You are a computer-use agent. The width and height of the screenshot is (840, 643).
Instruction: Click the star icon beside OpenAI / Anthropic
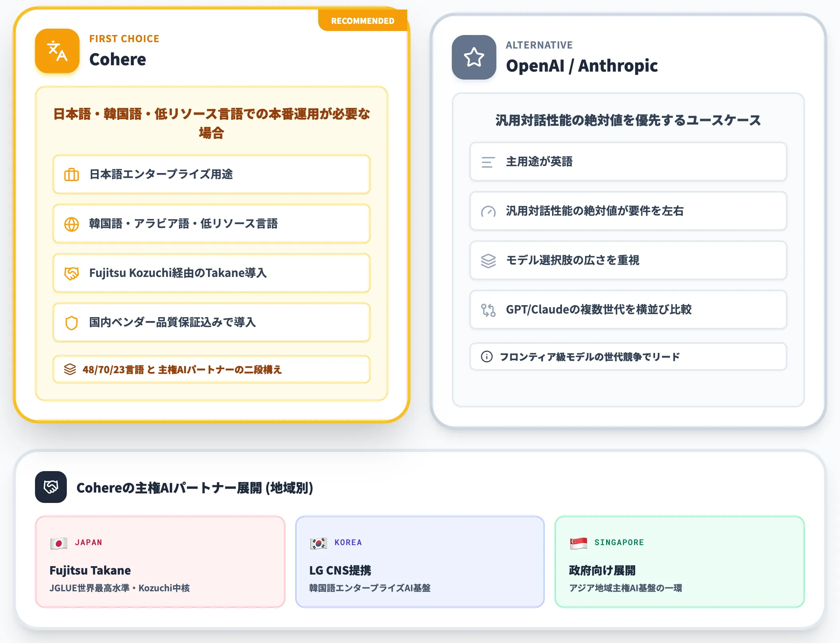tap(474, 57)
